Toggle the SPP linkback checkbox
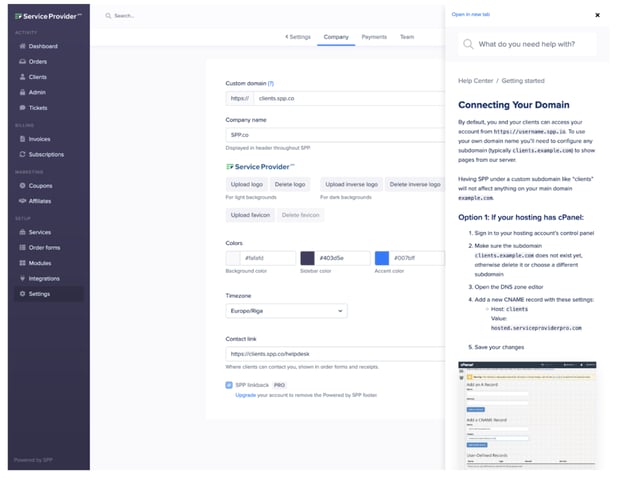 pos(229,385)
